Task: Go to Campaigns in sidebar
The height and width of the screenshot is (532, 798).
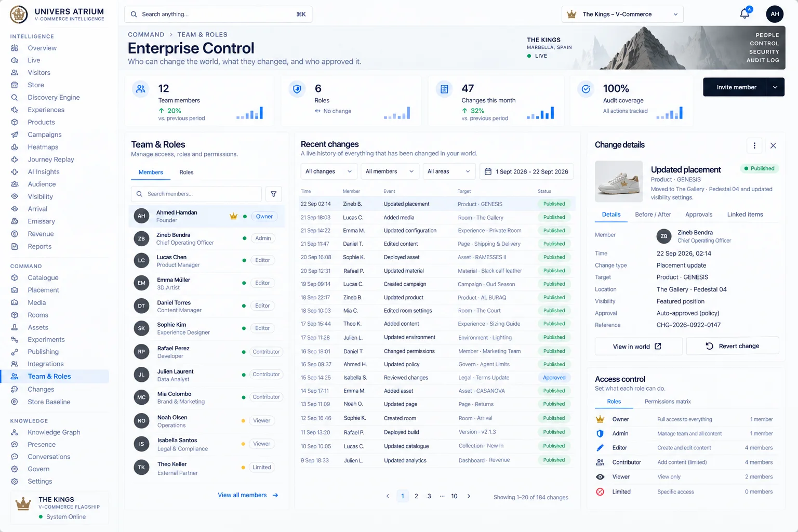Action: click(x=45, y=135)
